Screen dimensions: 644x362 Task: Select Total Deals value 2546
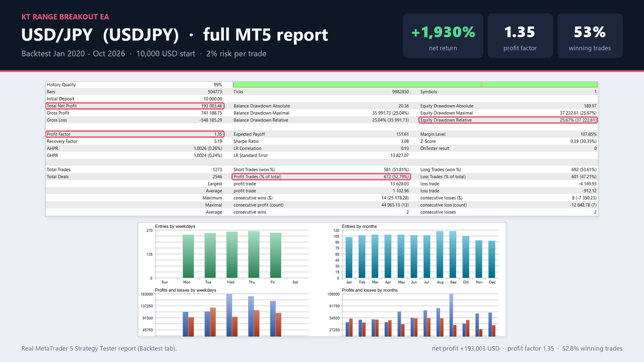(217, 176)
